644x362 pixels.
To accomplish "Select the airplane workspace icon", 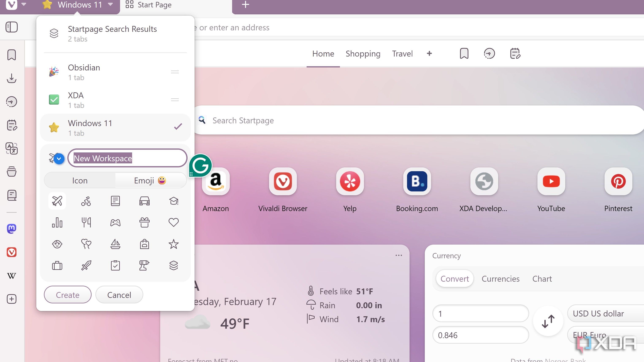I will (x=57, y=201).
